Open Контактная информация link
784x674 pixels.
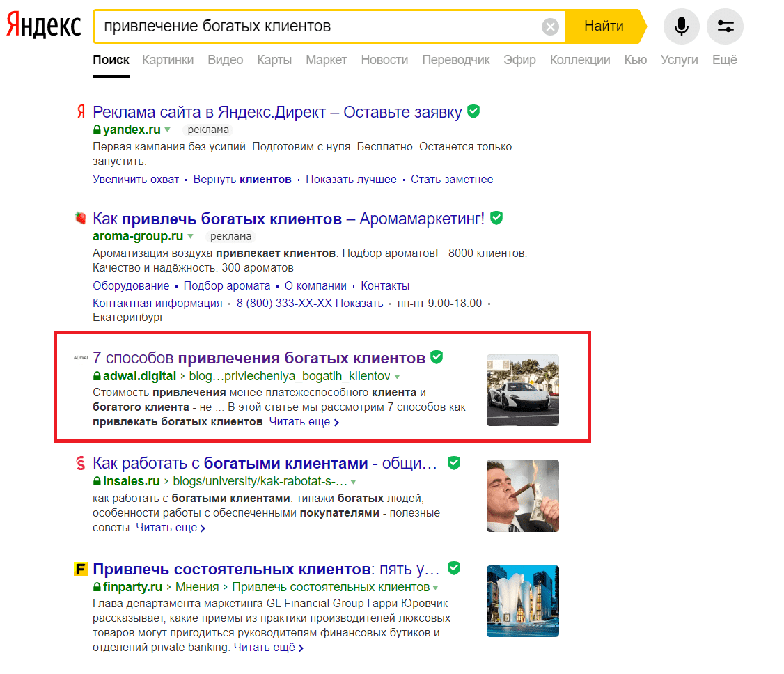[x=157, y=303]
